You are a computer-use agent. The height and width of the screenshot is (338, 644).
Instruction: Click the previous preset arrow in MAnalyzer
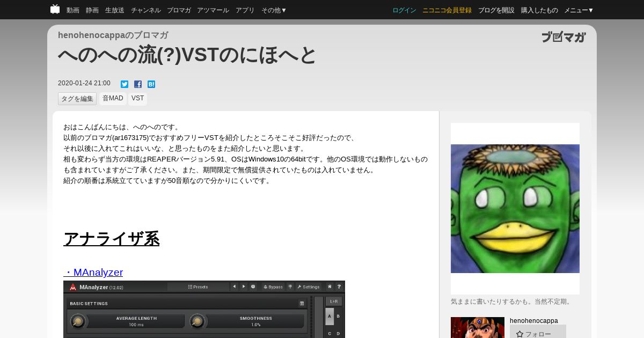(x=234, y=286)
